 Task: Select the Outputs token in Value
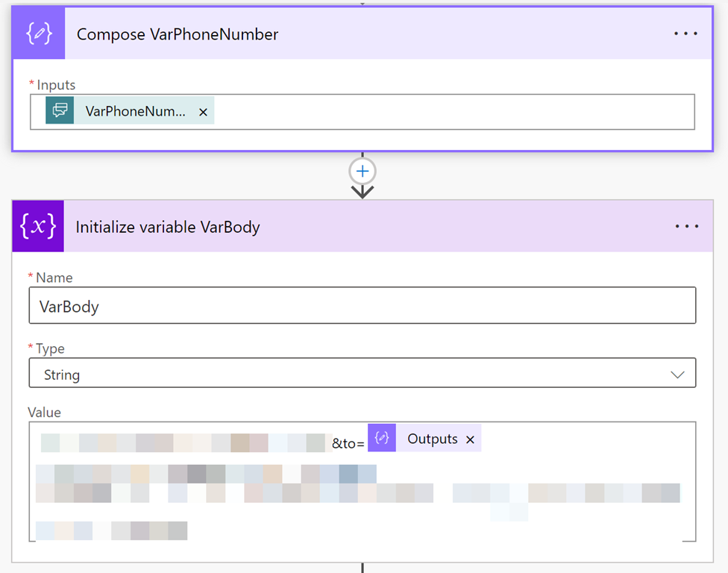coord(432,439)
